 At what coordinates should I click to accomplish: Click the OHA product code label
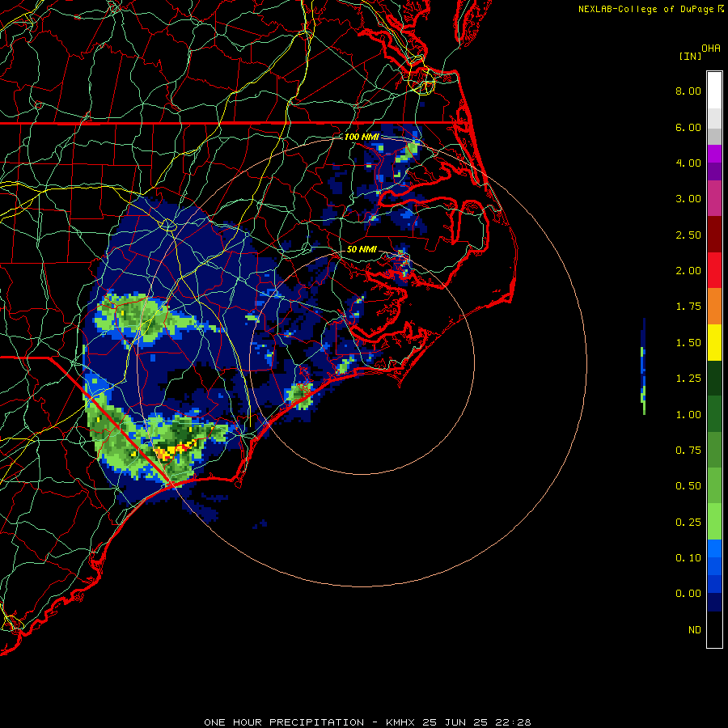(x=711, y=49)
